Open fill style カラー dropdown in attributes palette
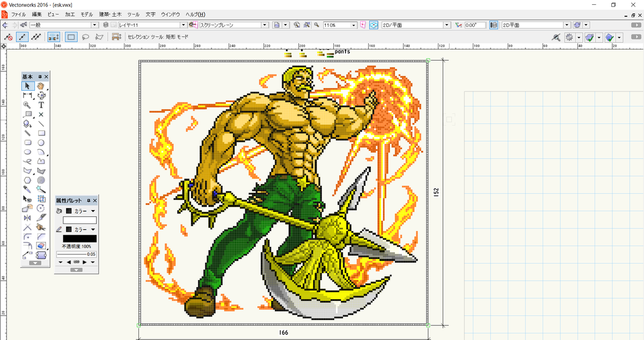This screenshot has height=340, width=644. (x=80, y=211)
